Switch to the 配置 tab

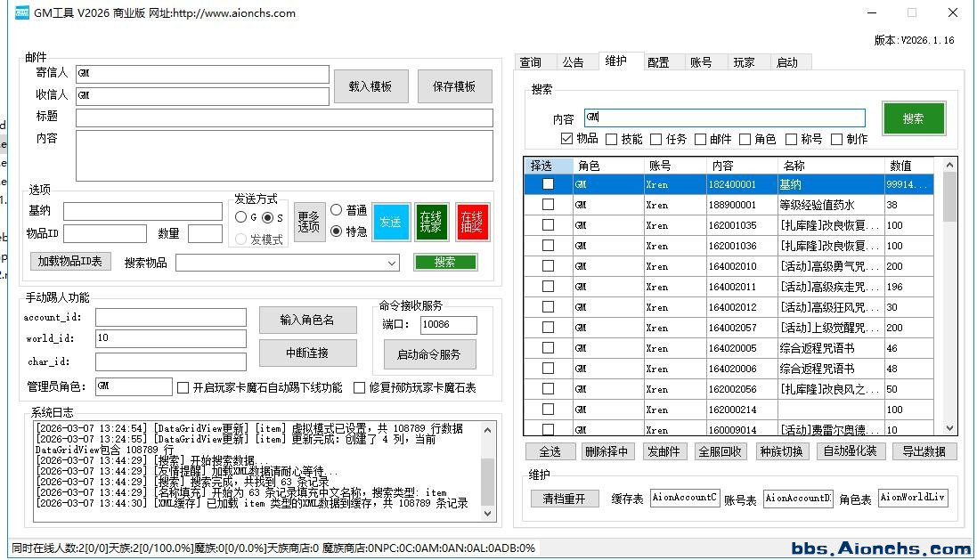click(658, 62)
